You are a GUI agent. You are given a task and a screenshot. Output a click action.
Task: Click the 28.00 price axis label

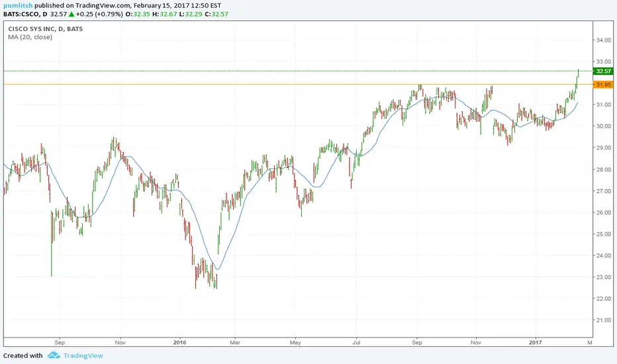[x=604, y=169]
